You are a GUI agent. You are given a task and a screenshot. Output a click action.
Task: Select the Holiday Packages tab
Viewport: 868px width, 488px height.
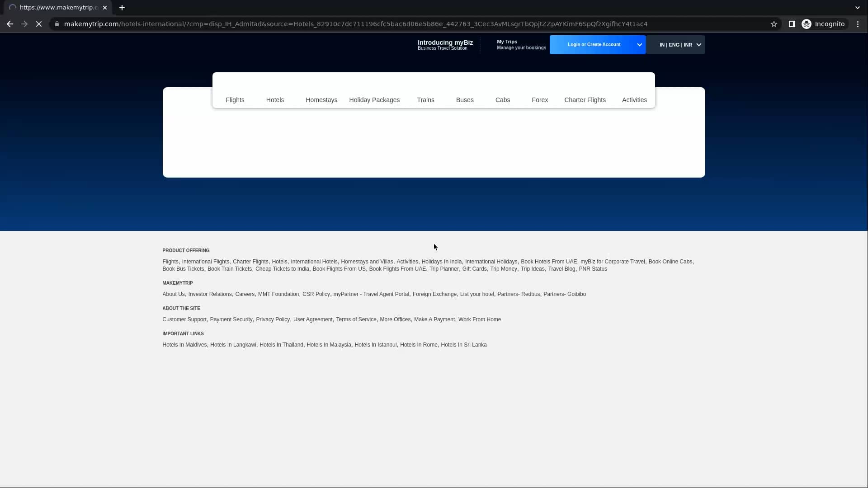[374, 100]
